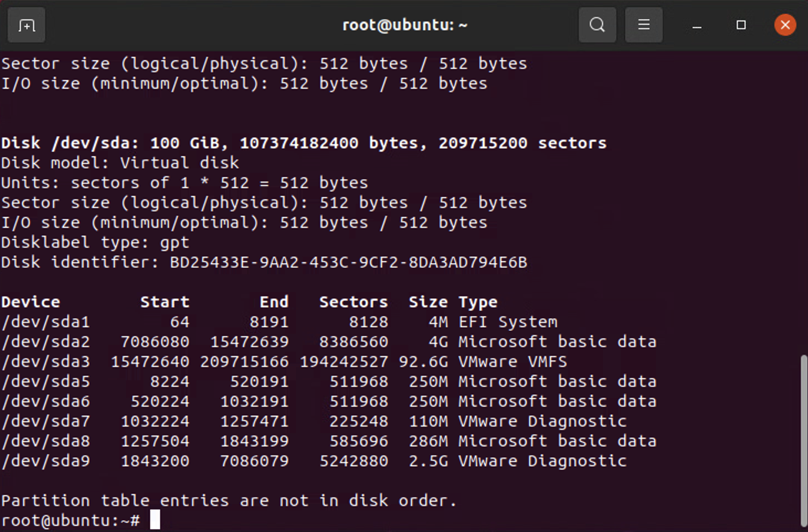This screenshot has width=808, height=532.
Task: Click the root@ubuntu window title
Action: [405, 25]
